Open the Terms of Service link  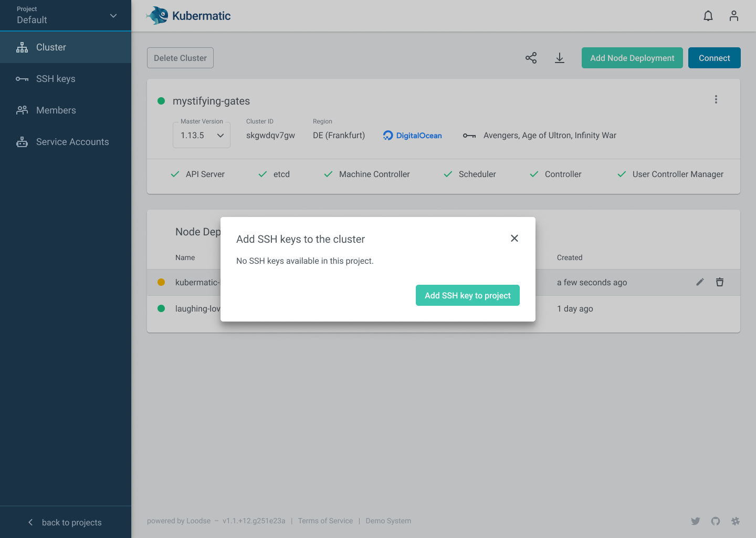point(325,521)
